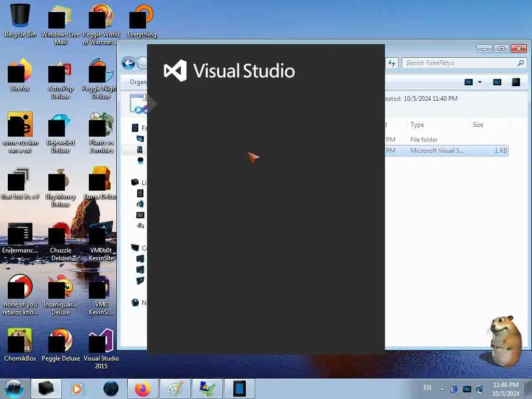Select the Peggle Nights Deluxe icon

coord(99,78)
